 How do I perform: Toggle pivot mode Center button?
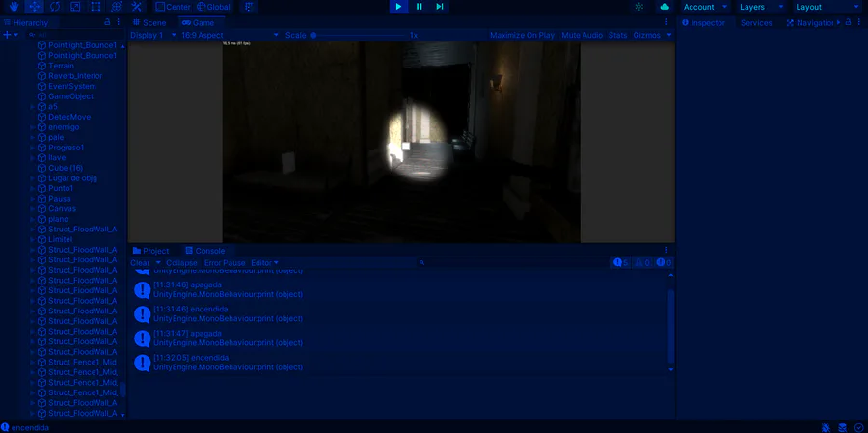pos(173,7)
